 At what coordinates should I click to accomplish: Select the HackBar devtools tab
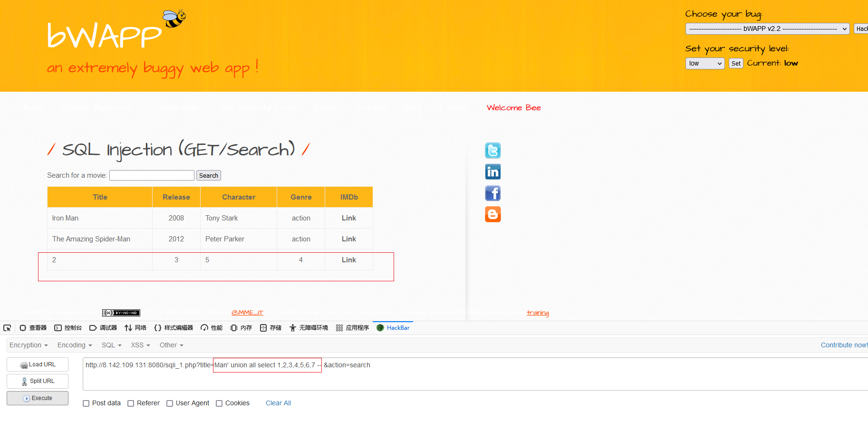point(393,328)
